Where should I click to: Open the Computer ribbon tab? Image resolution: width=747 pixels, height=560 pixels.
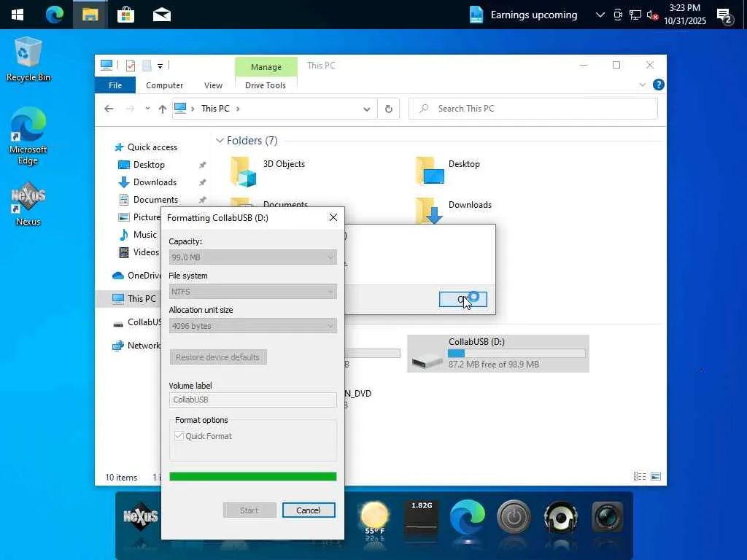(x=164, y=85)
